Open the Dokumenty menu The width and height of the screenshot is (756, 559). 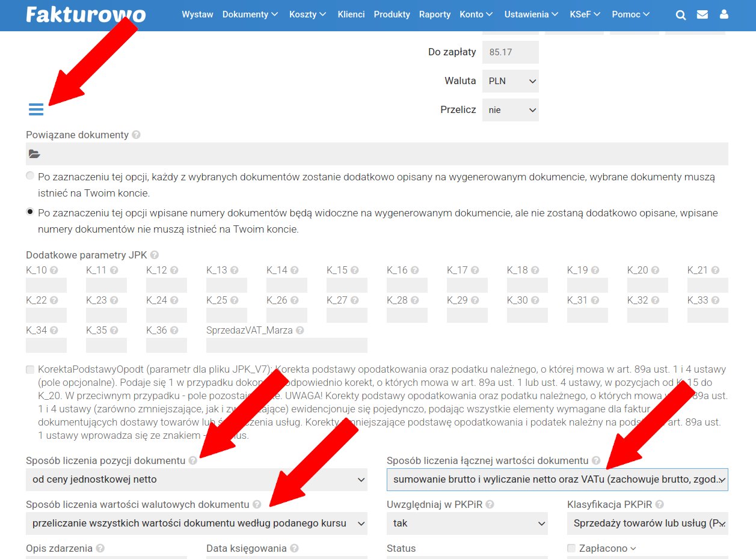(250, 14)
